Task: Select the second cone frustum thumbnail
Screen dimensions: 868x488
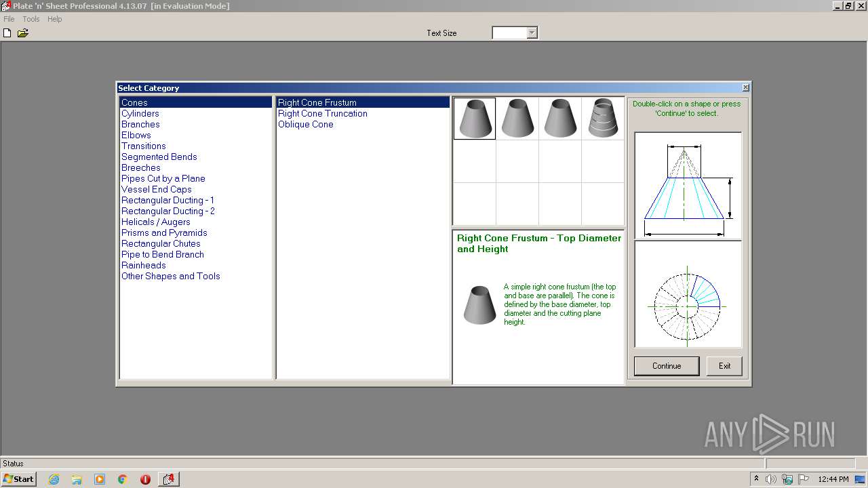Action: pyautogui.click(x=517, y=119)
